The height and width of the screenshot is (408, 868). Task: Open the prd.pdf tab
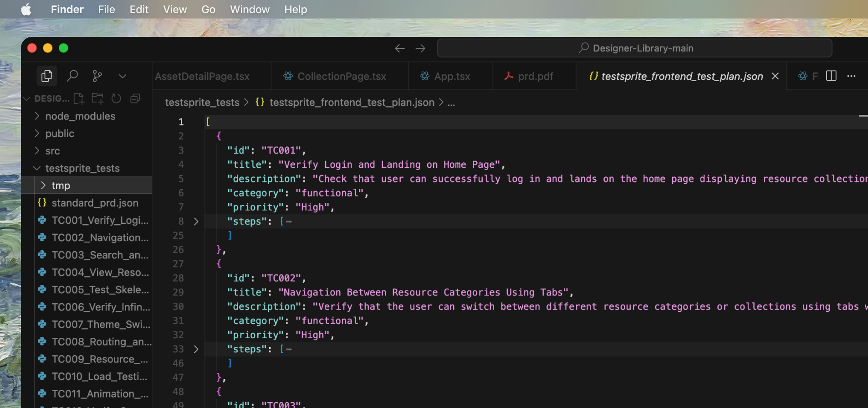(x=535, y=76)
